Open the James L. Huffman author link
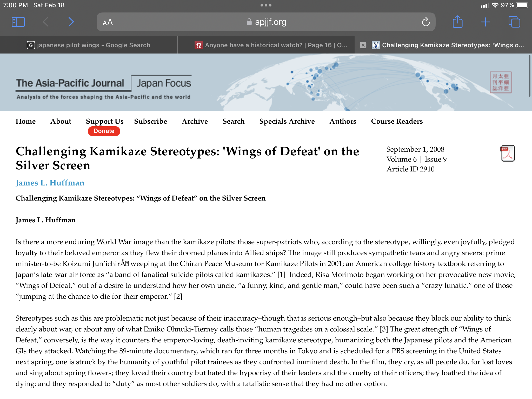532x399 pixels. click(x=50, y=183)
